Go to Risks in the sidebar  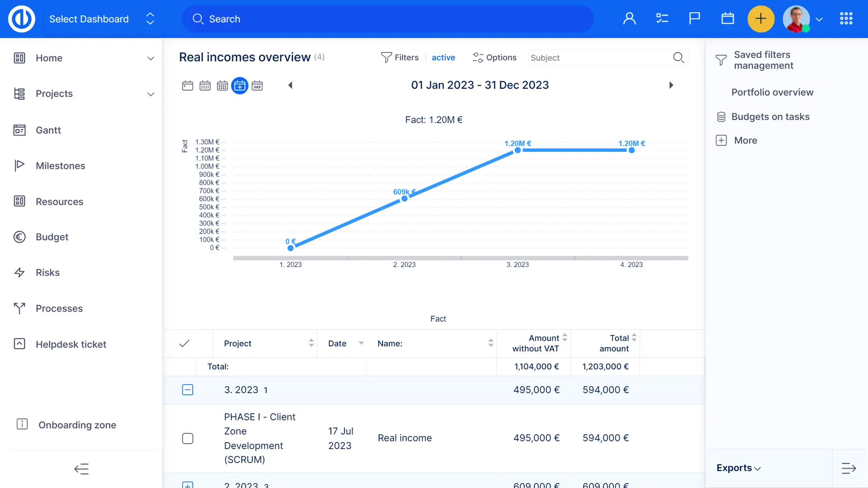tap(47, 272)
